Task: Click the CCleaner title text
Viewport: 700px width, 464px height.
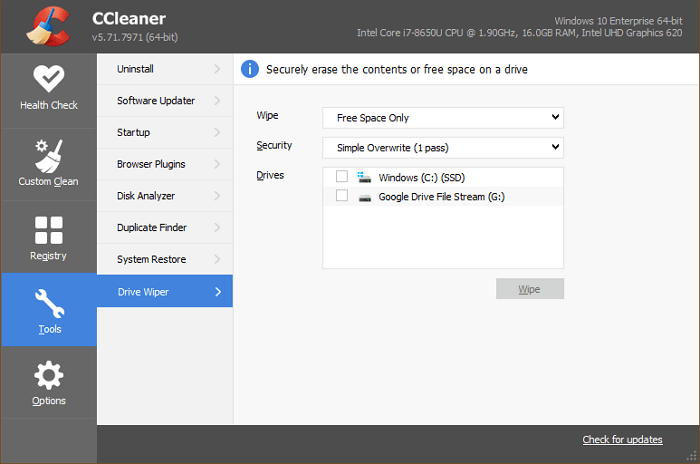Action: click(x=129, y=19)
